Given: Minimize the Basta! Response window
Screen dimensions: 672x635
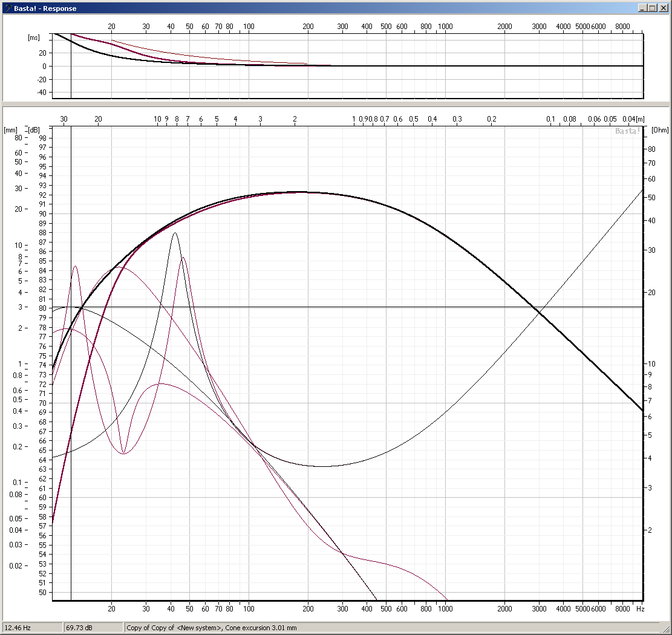Looking at the screenshot, I should tap(641, 8).
